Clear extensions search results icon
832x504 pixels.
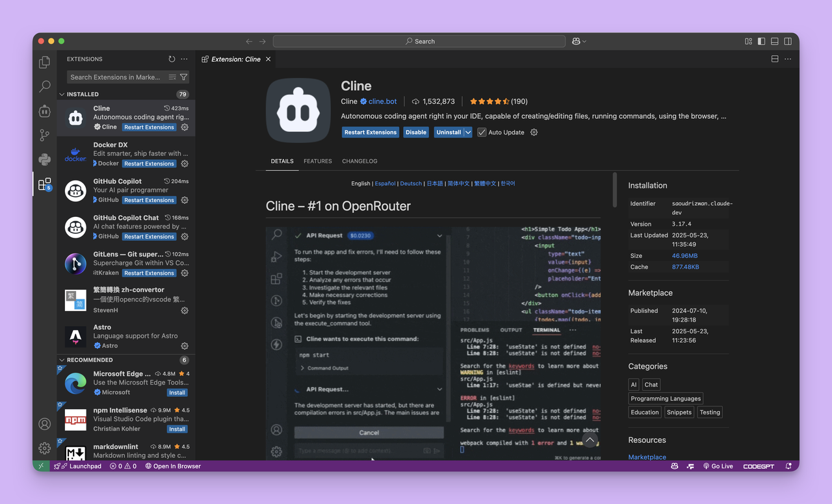point(172,77)
